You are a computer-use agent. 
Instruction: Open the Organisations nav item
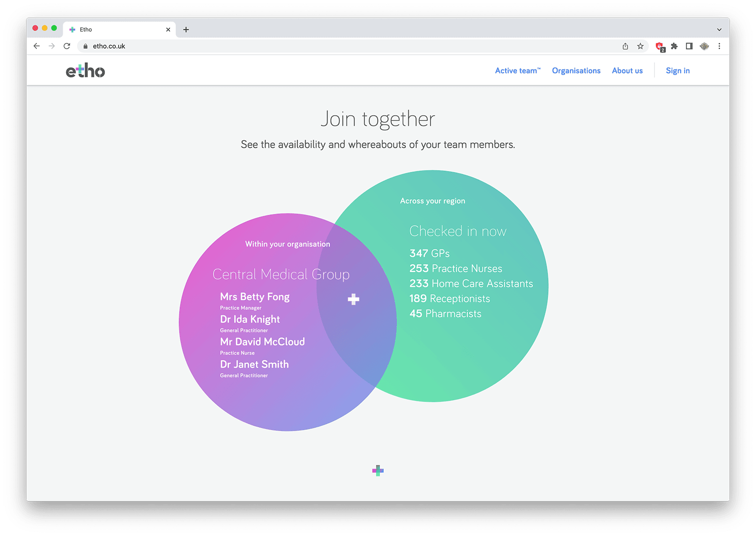click(x=576, y=71)
